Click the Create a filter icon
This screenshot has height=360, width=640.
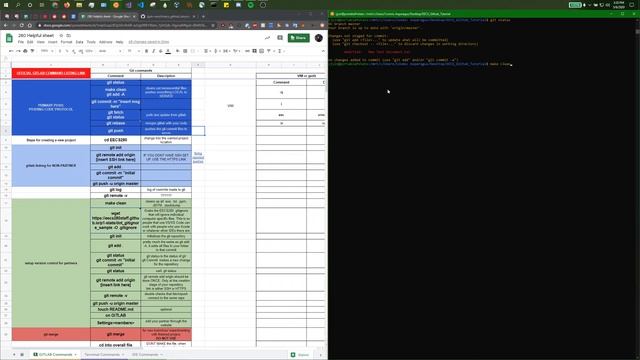(269, 51)
